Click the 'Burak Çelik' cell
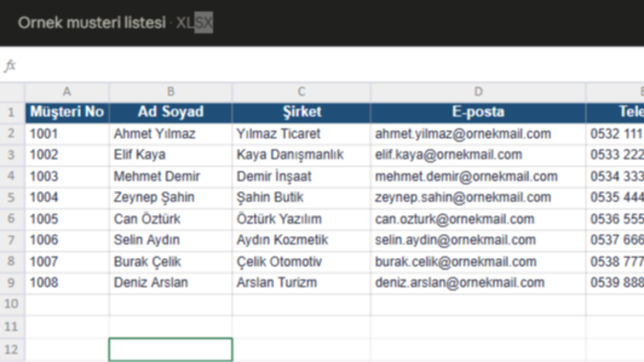This screenshot has height=362, width=644. (x=170, y=262)
